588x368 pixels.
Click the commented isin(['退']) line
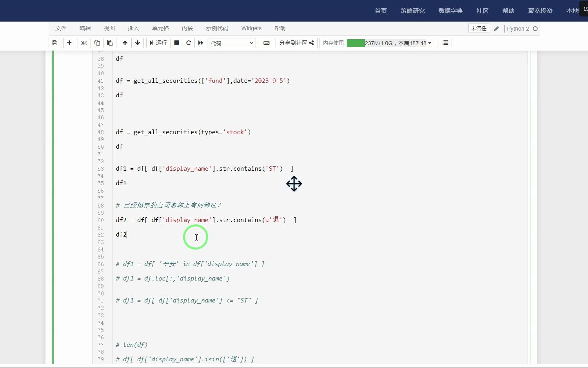pos(185,359)
